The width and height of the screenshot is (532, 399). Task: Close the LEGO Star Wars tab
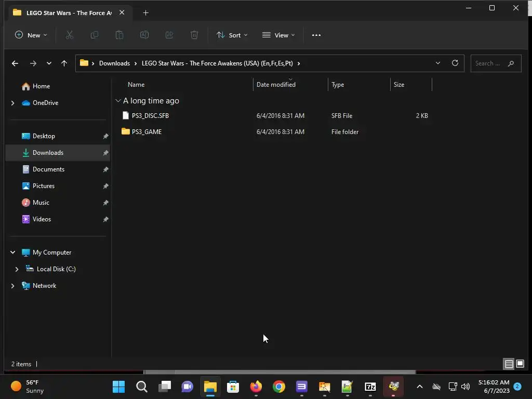pos(122,12)
